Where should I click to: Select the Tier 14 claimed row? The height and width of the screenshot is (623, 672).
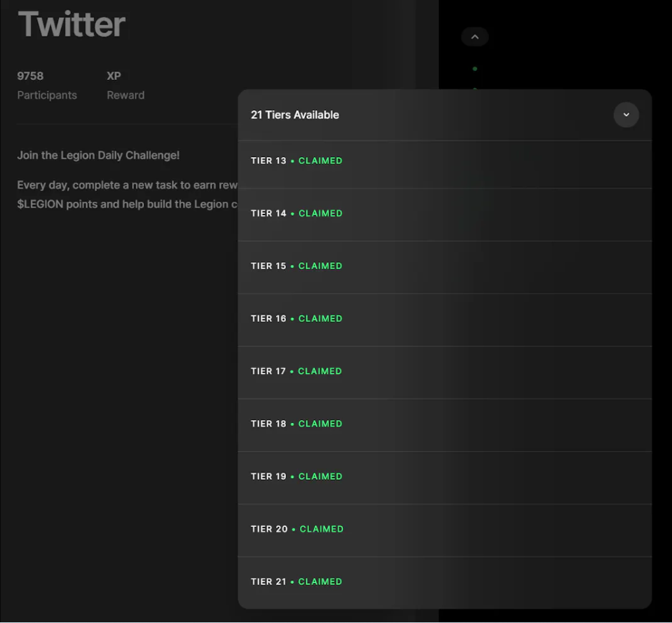click(445, 215)
